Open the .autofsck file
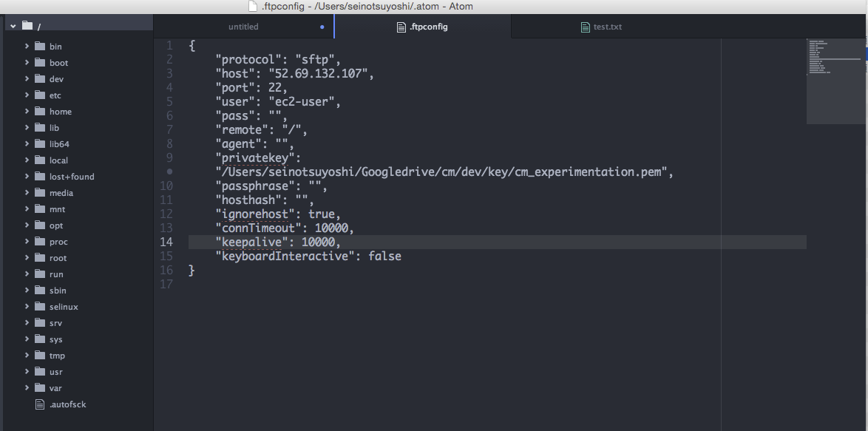This screenshot has width=868, height=431. 67,404
